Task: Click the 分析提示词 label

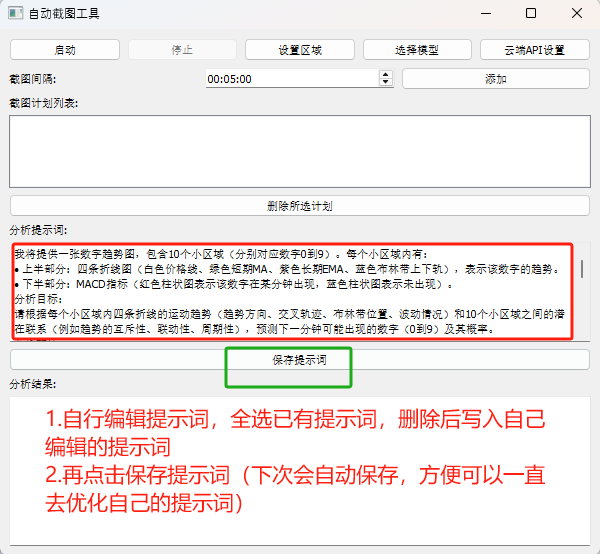Action: coord(38,230)
